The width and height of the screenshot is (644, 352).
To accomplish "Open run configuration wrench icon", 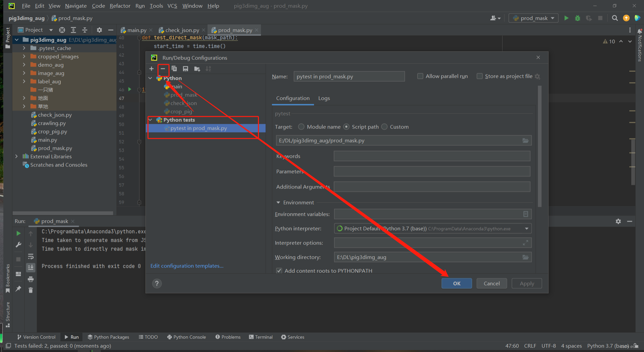I will tap(18, 245).
